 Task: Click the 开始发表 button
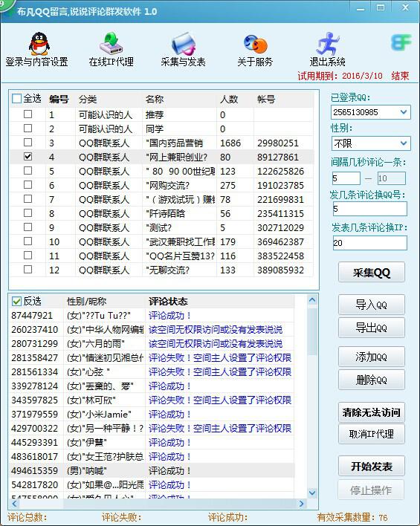pos(372,467)
